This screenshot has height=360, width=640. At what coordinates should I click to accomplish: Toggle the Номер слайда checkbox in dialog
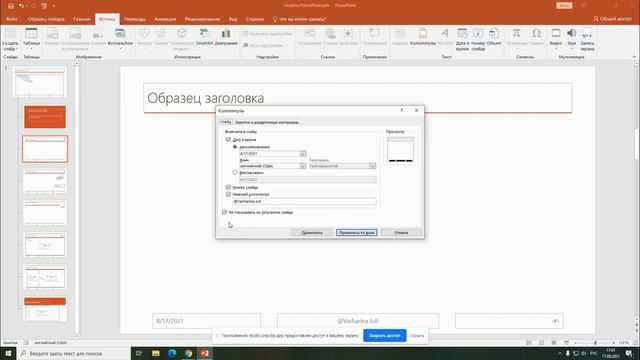pos(228,187)
